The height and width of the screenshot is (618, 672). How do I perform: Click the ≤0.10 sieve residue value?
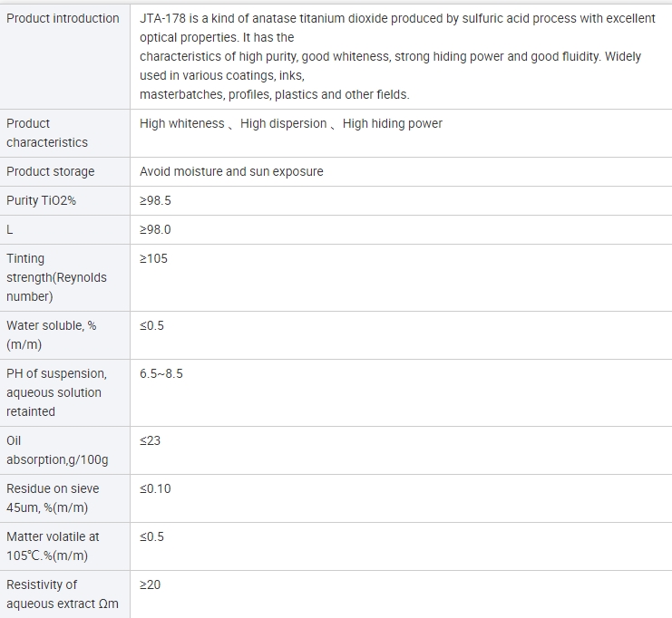(x=155, y=488)
